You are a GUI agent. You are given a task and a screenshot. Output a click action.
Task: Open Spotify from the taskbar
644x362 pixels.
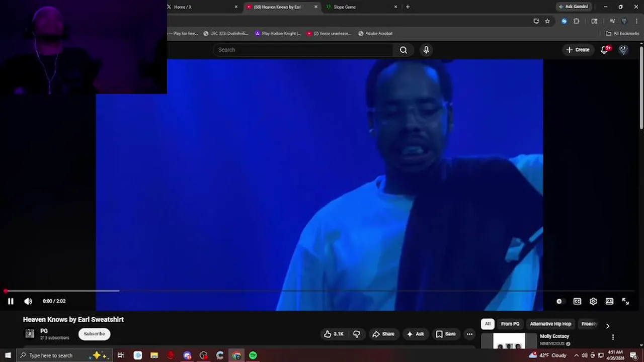(253, 355)
